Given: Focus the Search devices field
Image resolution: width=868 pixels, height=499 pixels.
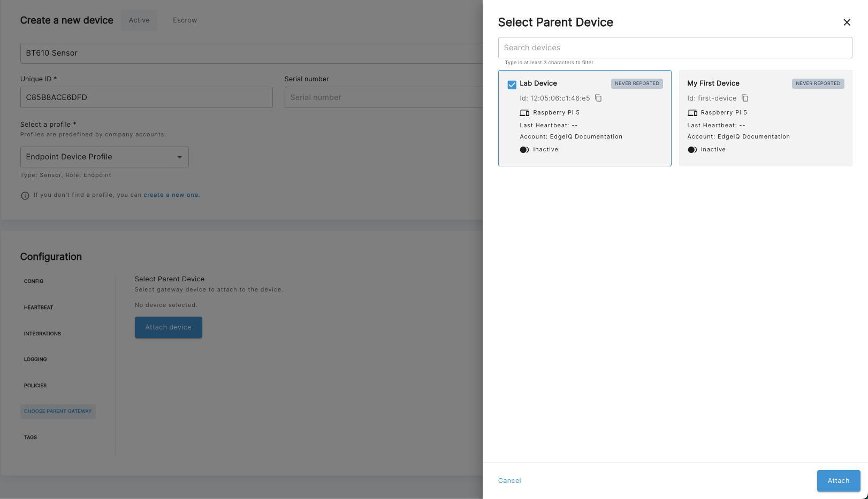Looking at the screenshot, I should (675, 48).
